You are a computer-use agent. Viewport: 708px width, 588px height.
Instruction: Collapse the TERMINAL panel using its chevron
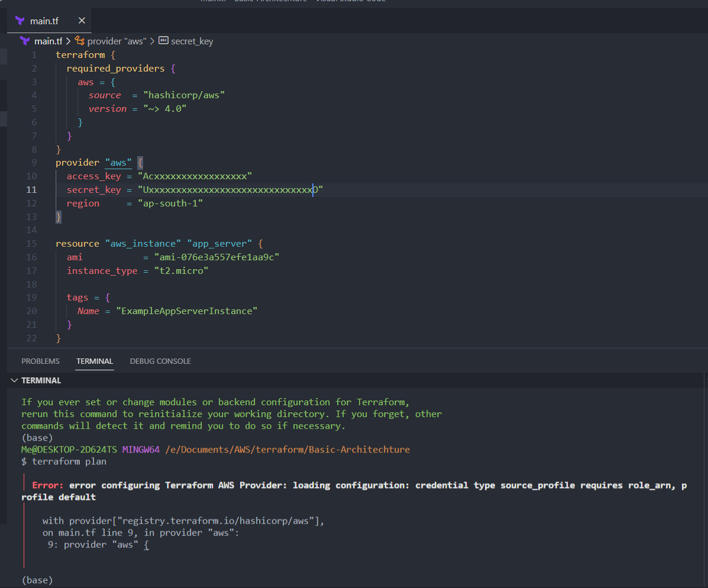tap(15, 380)
